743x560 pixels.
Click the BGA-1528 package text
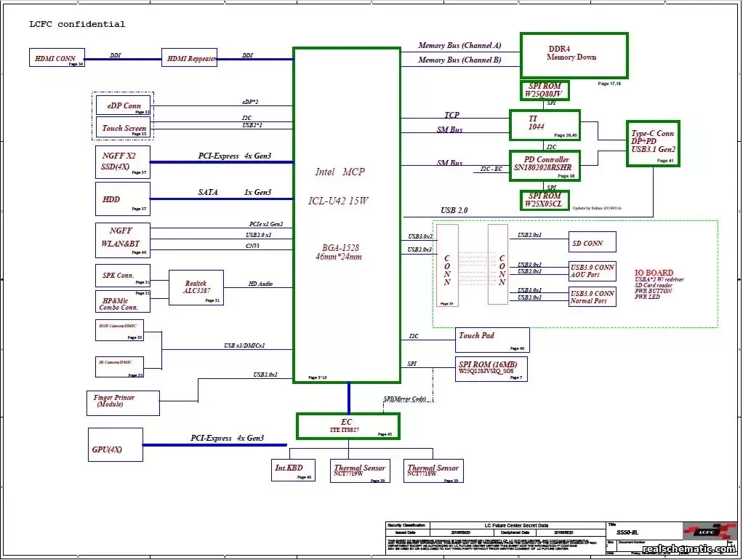pyautogui.click(x=341, y=247)
